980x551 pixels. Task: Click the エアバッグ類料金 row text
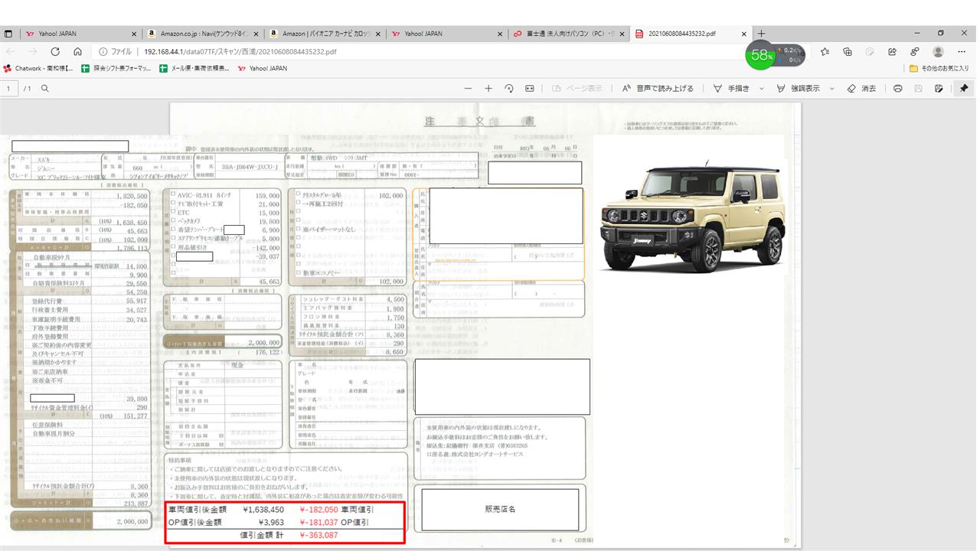(x=325, y=308)
